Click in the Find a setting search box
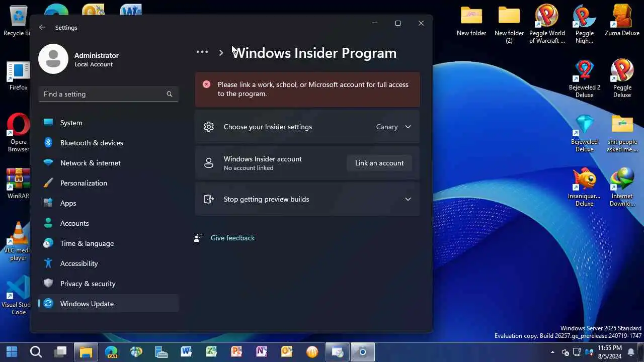The width and height of the screenshot is (644, 362). pos(109,94)
